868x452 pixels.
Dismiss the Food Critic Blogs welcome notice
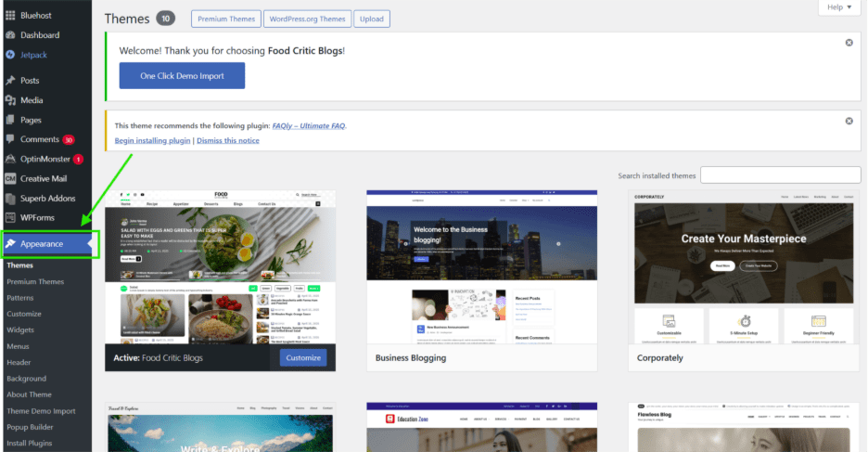point(849,43)
